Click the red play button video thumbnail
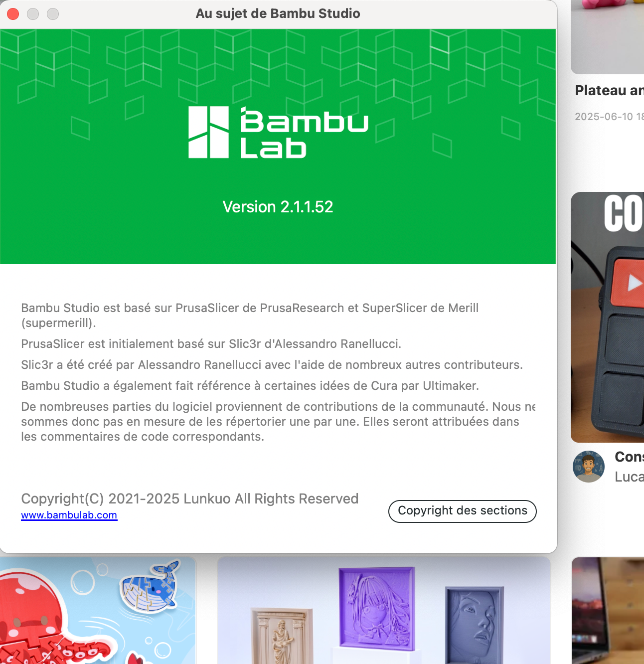The image size is (644, 664). click(x=607, y=317)
